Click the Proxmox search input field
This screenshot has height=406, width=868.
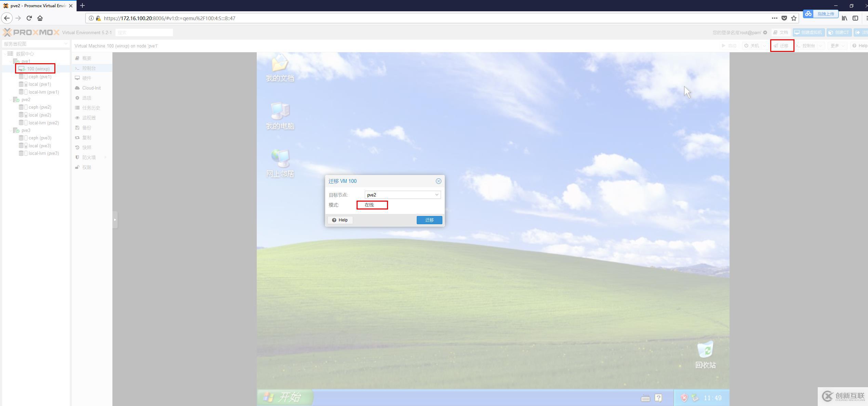coord(144,32)
